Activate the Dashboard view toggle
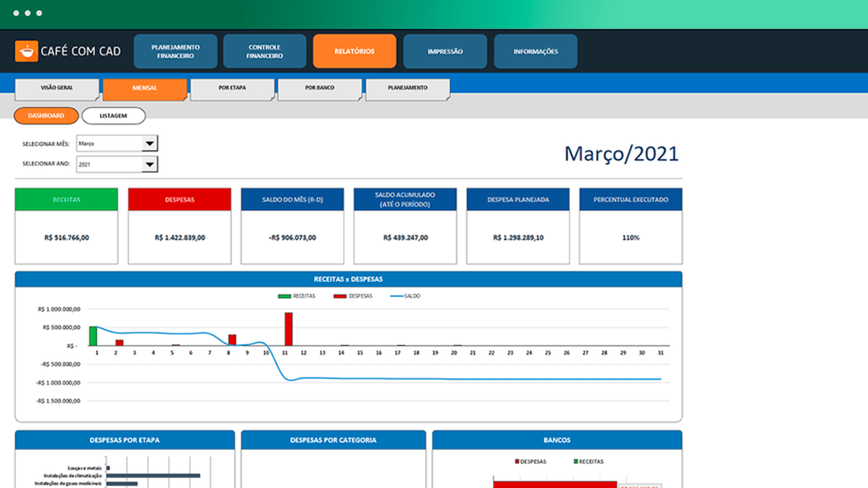868x488 pixels. (46, 116)
